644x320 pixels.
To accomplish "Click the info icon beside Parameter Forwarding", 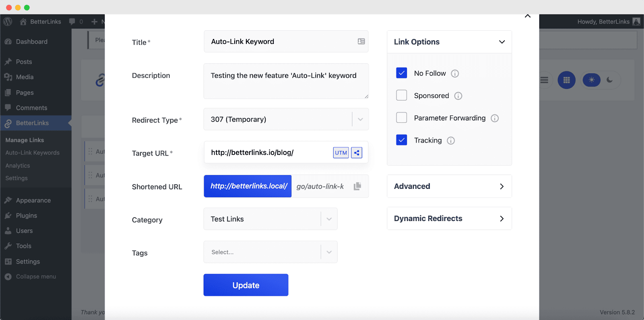I will click(x=495, y=118).
